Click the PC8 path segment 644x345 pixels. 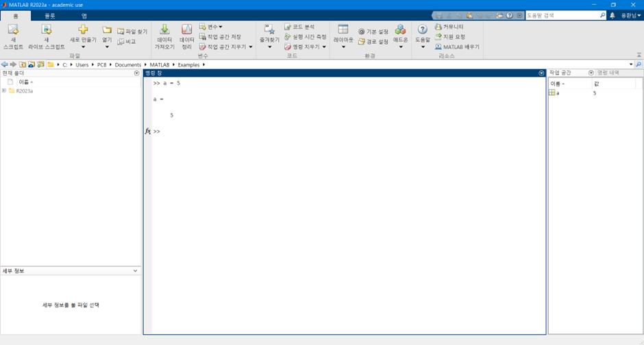tap(102, 65)
